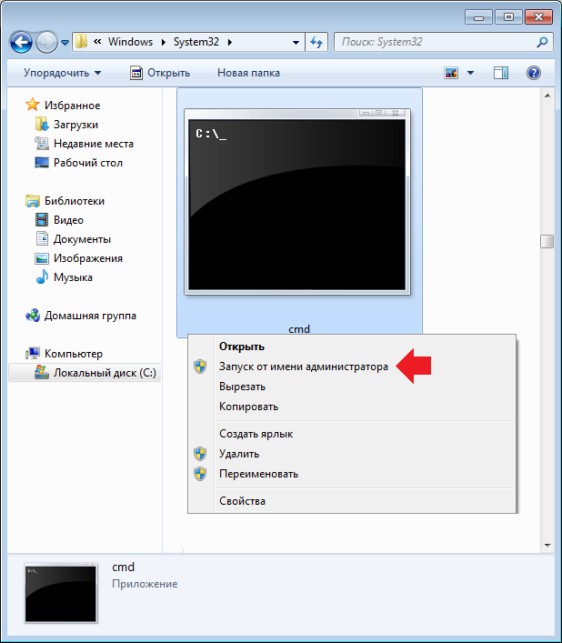The height and width of the screenshot is (643, 562).
Task: Select Windows in the address path
Action: click(x=130, y=42)
